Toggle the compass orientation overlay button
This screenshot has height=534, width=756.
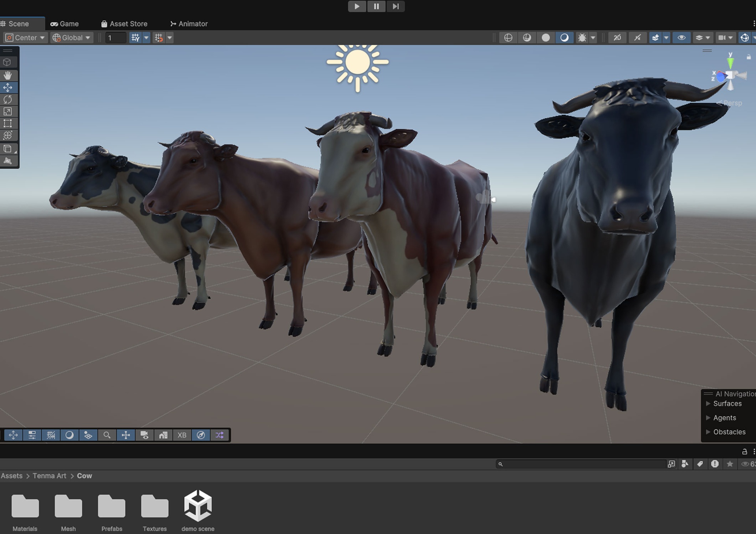tap(201, 435)
